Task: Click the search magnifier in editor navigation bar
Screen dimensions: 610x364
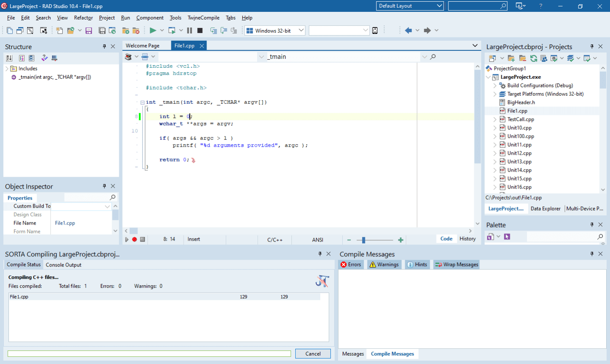Action: click(433, 57)
